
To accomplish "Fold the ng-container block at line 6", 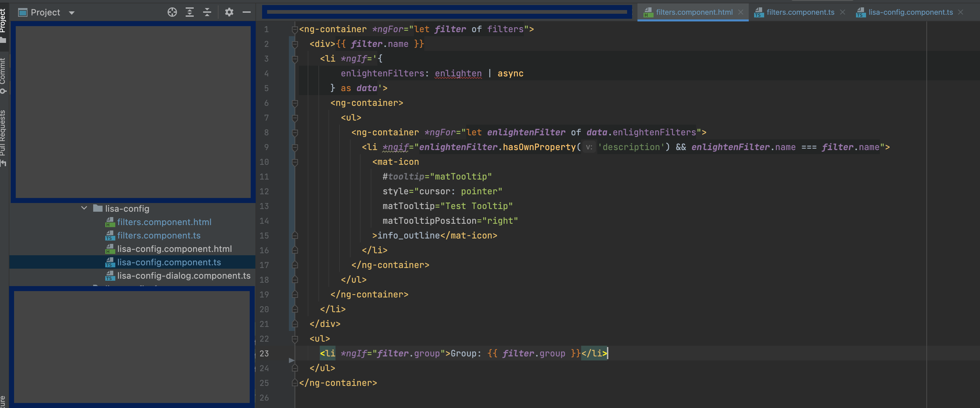I will (x=295, y=103).
